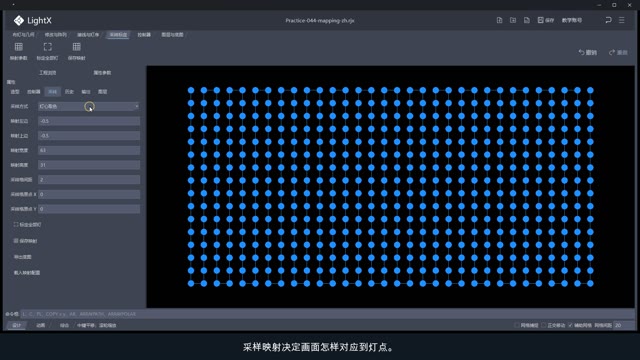Screen dimensions: 640x360
Task: Open the hamburger menu icon
Action: pyautogui.click(x=622, y=20)
